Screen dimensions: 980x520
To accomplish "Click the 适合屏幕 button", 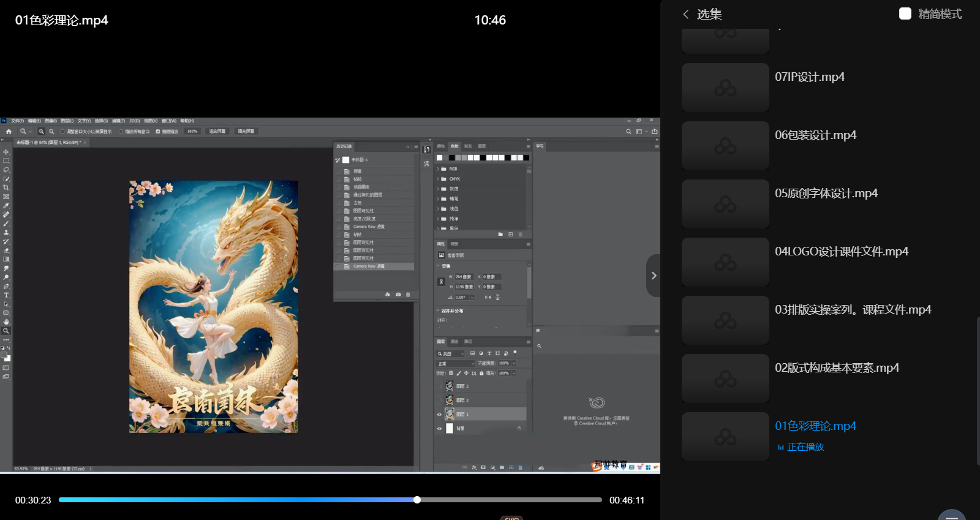I will pos(217,131).
